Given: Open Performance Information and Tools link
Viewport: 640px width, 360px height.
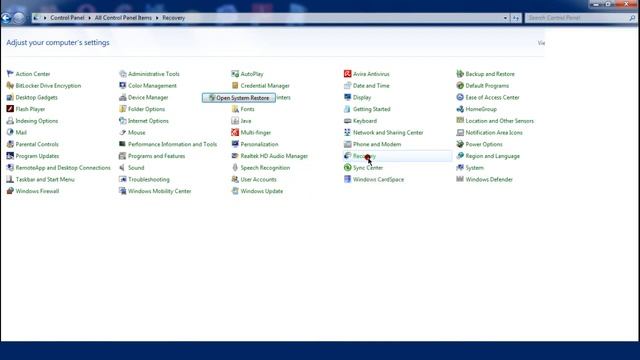Looking at the screenshot, I should 172,144.
